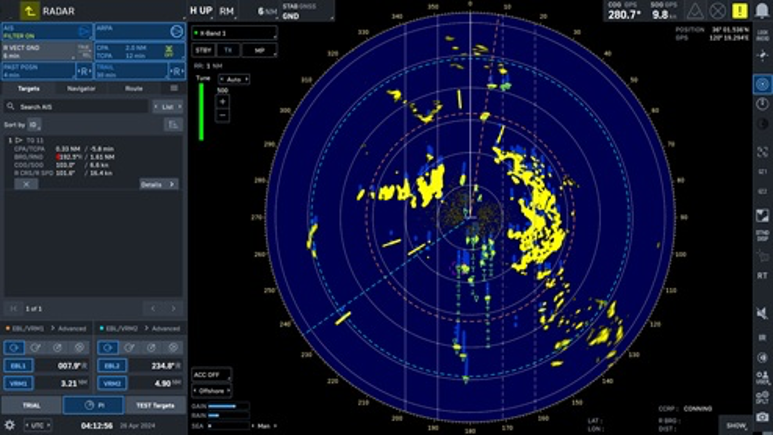Open the alarm bell notifications icon
The image size is (775, 435).
click(x=762, y=10)
